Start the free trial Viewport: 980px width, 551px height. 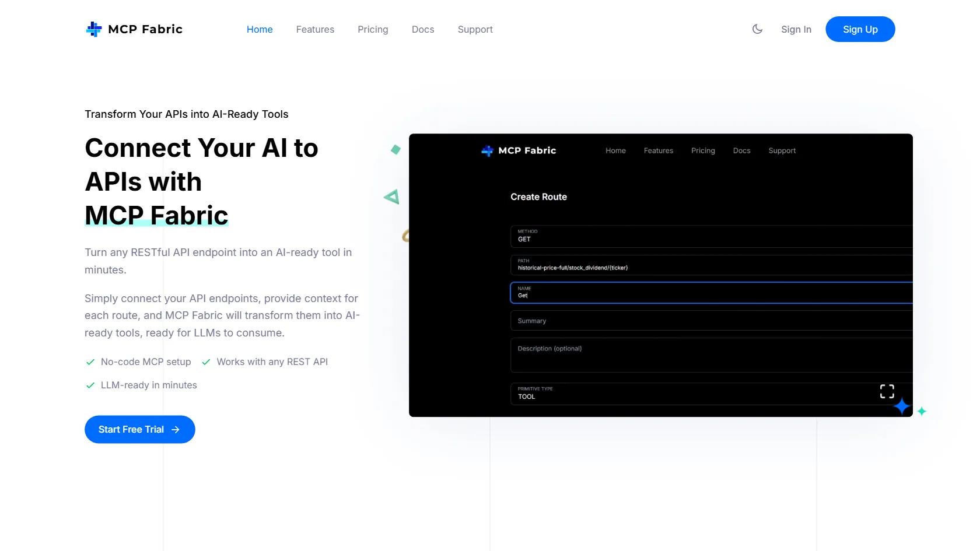point(139,429)
